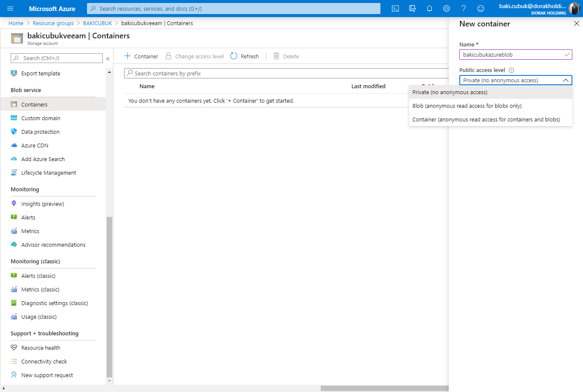Viewport: 583px width, 392px height.
Task: Click the Usage (classic) icon
Action: [x=14, y=317]
